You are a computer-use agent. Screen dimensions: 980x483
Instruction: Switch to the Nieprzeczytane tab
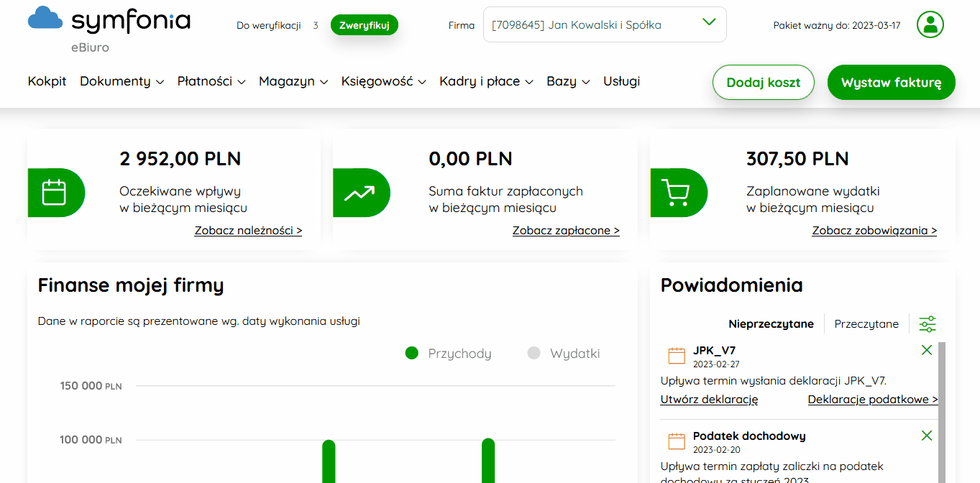point(771,324)
